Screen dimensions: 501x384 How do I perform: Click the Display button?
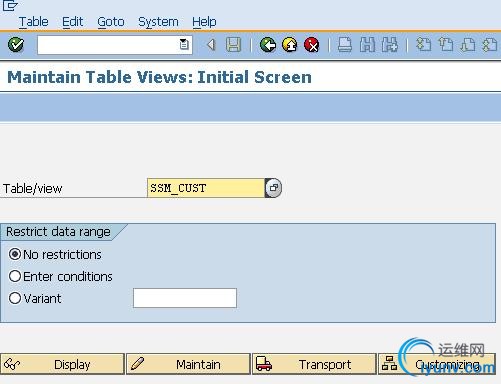(62, 364)
